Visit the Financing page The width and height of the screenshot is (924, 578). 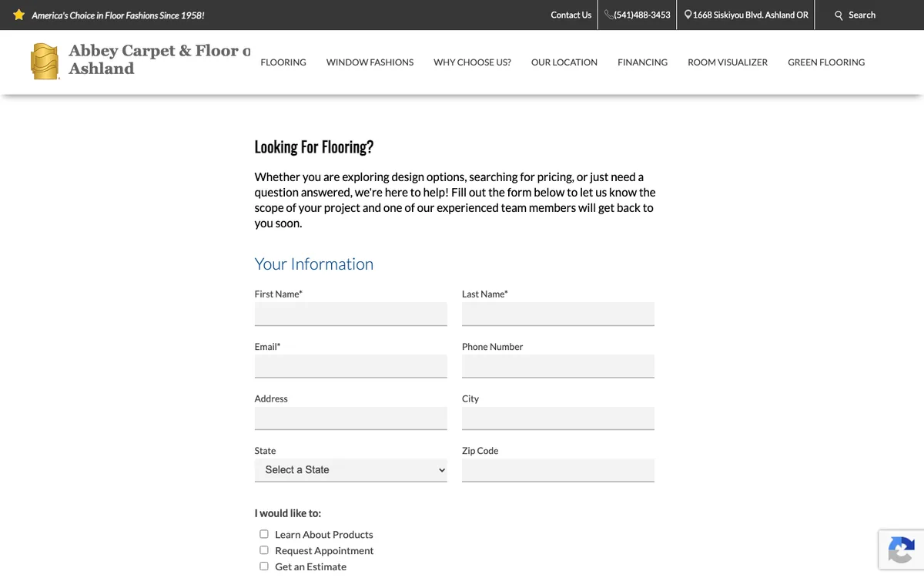(642, 62)
